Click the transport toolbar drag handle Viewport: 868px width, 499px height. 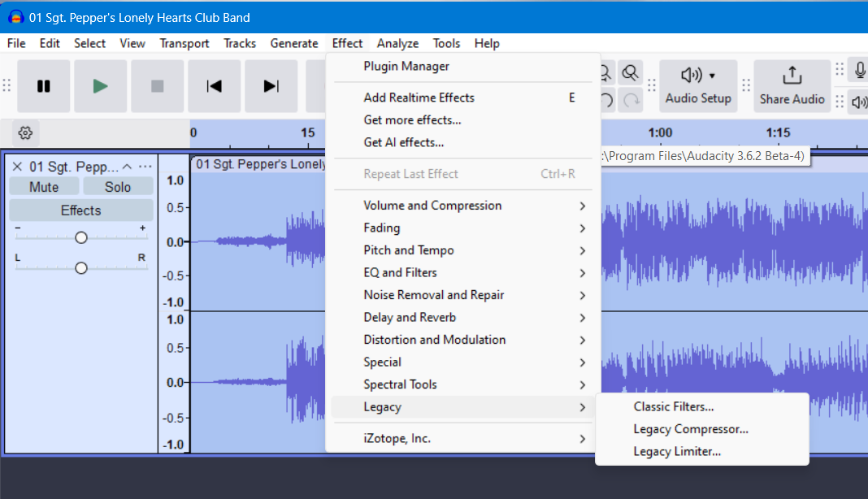pyautogui.click(x=7, y=86)
